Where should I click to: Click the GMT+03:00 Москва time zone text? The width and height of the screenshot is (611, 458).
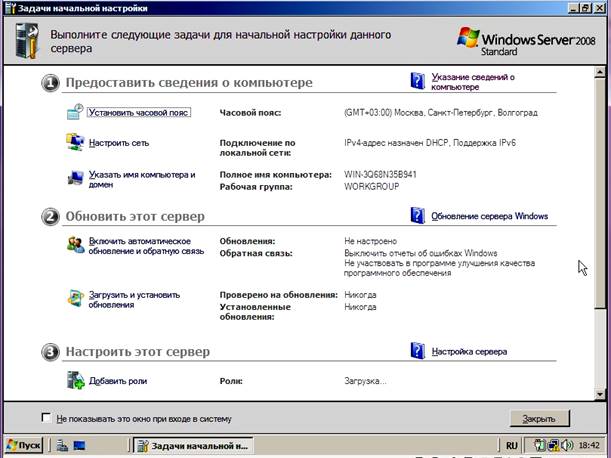[441, 113]
